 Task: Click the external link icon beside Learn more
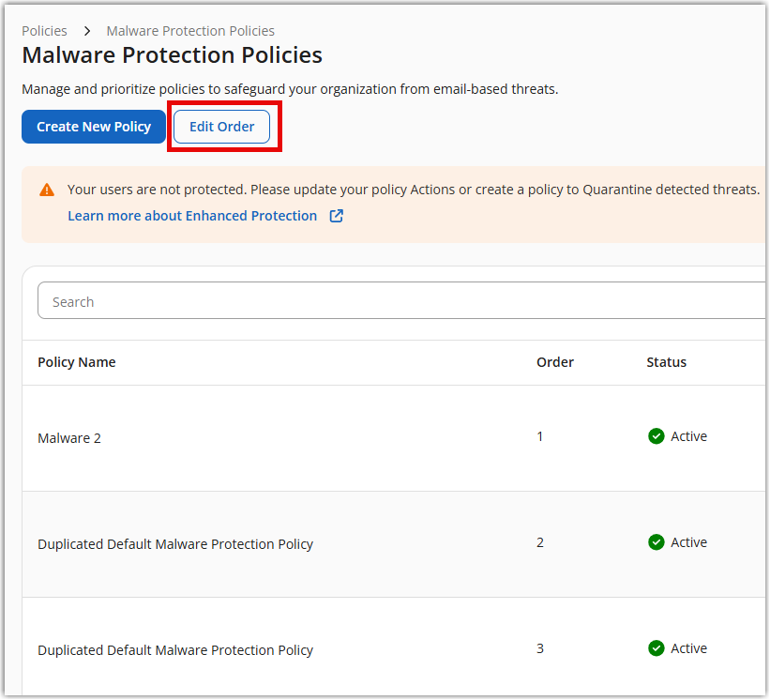(336, 216)
